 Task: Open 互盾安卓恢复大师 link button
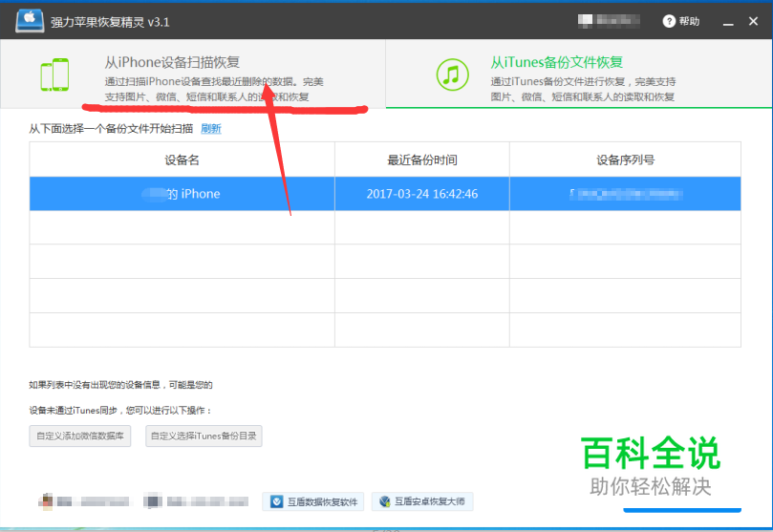422,501
